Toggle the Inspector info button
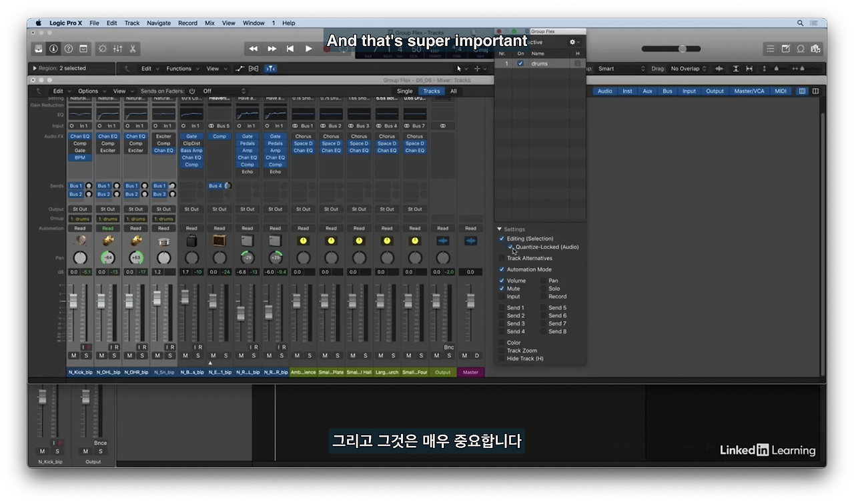Image resolution: width=854 pixels, height=504 pixels. pos(53,49)
